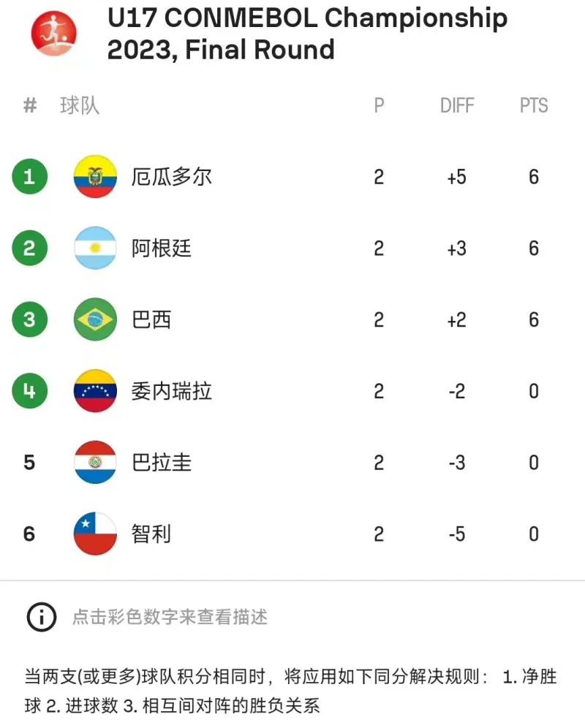Click the red CONMEBOL tournament logo
Image resolution: width=585 pixels, height=728 pixels.
coord(54,34)
